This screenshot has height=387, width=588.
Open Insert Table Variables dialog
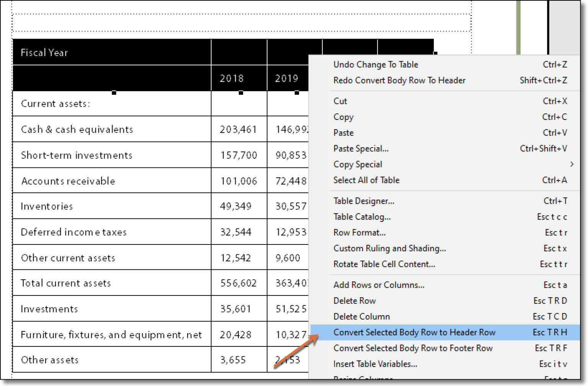[375, 364]
